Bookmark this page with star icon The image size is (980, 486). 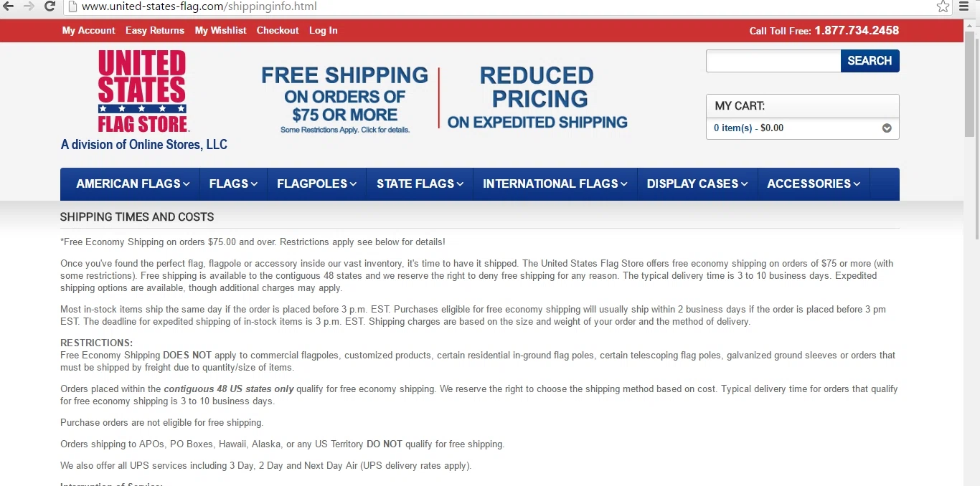pyautogui.click(x=943, y=6)
